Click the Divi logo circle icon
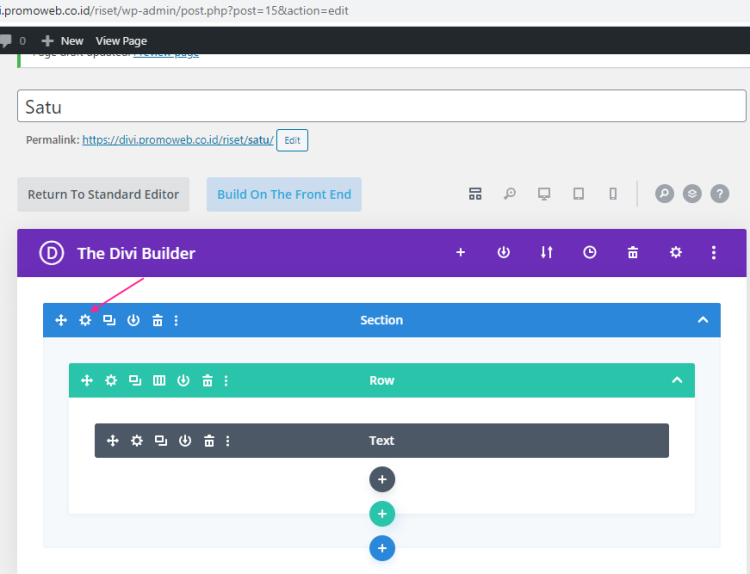This screenshot has width=750, height=574. 52,253
